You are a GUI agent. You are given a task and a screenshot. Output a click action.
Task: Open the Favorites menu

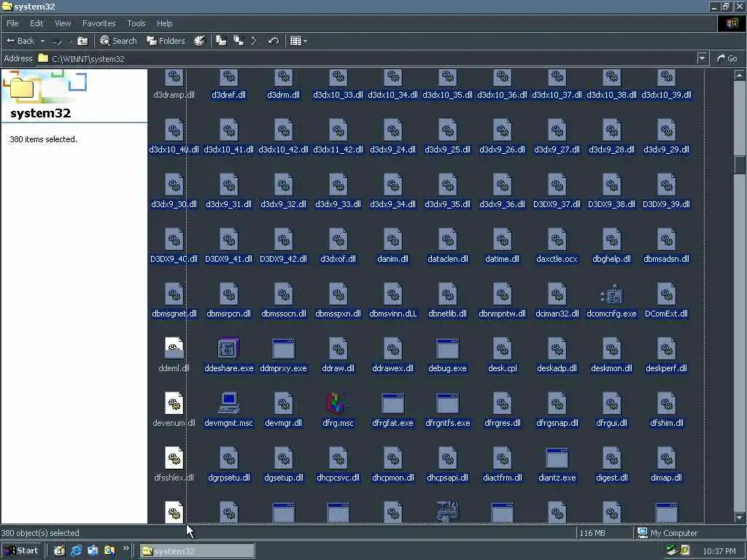pos(98,23)
